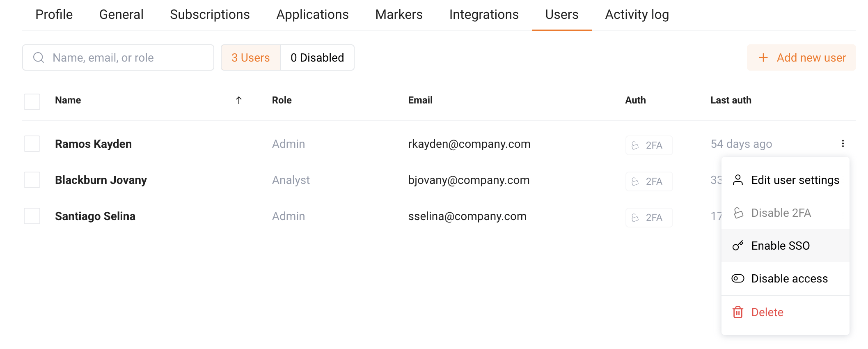This screenshot has width=868, height=349.
Task: Click the three-dot menu for Ramos Kayden
Action: 843,144
